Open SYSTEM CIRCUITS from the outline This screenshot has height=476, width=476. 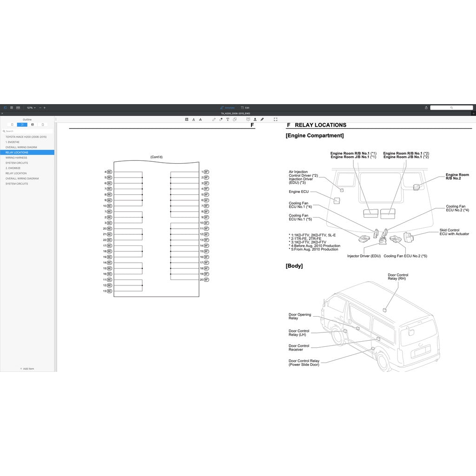18,163
